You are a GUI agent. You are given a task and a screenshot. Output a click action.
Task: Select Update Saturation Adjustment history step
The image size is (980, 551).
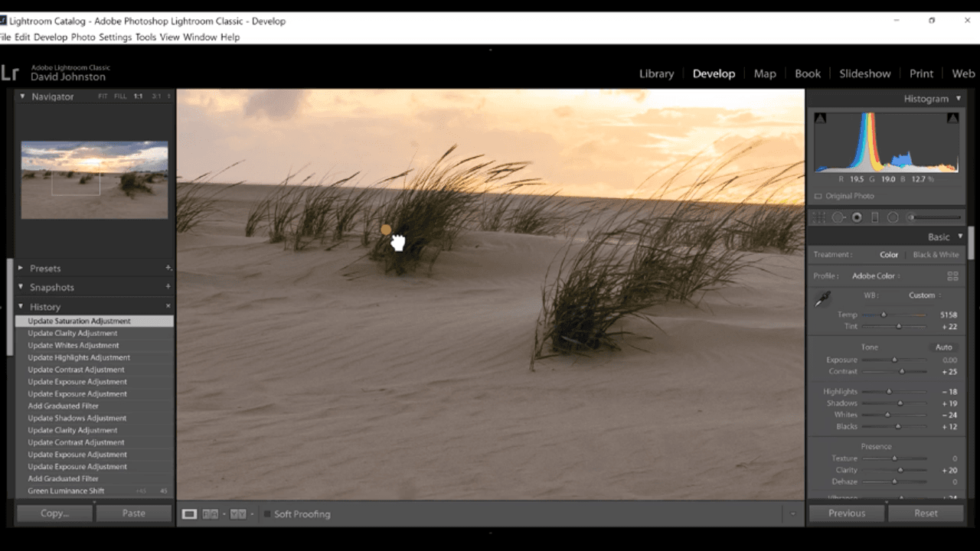tap(94, 321)
